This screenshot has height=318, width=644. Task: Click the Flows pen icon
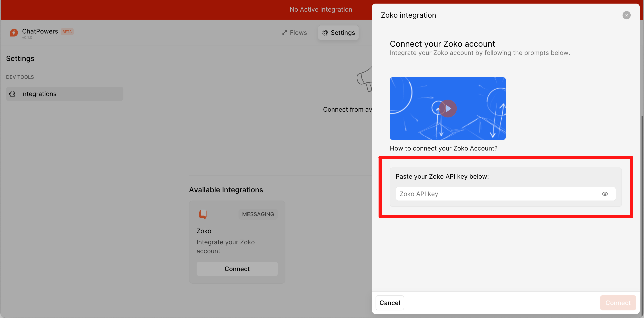pyautogui.click(x=284, y=33)
